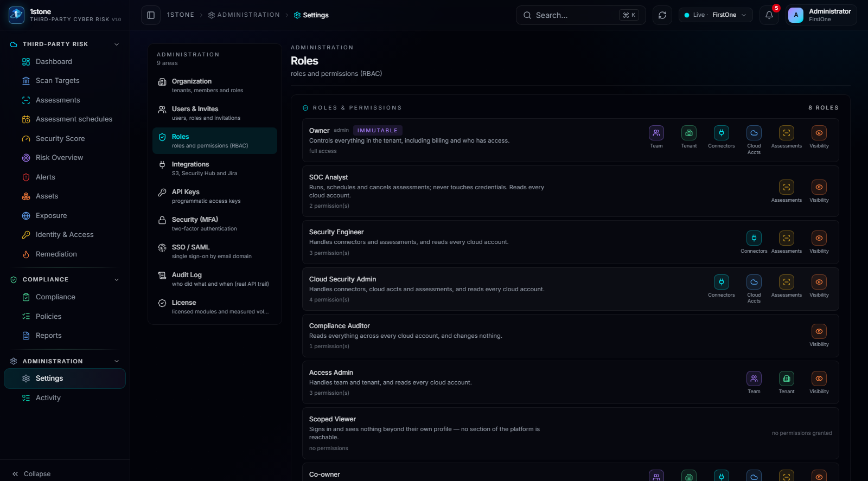
Task: Click 'no permissions granted' text
Action: [x=802, y=433]
